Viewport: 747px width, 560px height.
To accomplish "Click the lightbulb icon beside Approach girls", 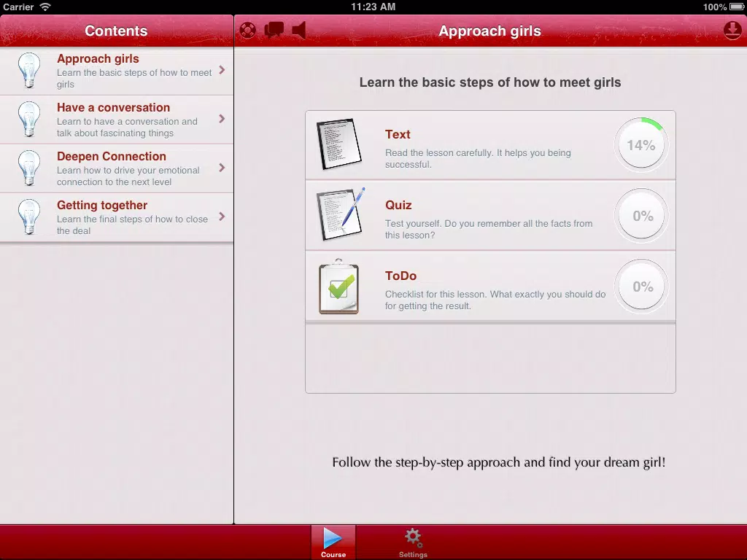I will [29, 71].
